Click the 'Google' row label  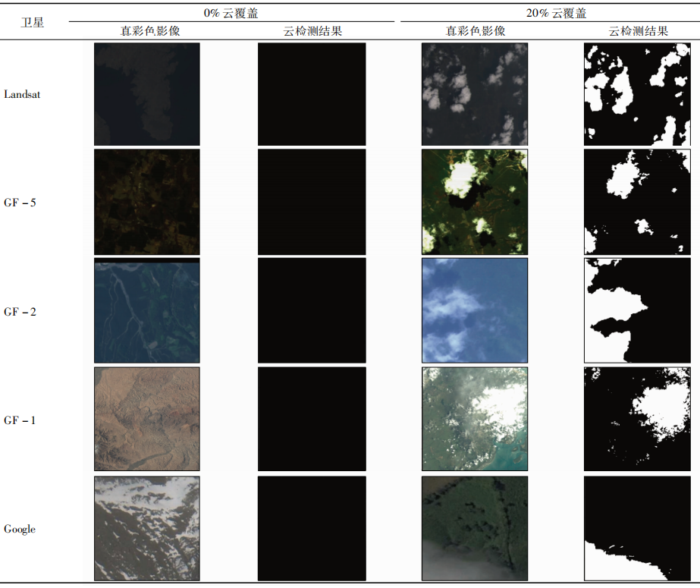point(20,529)
